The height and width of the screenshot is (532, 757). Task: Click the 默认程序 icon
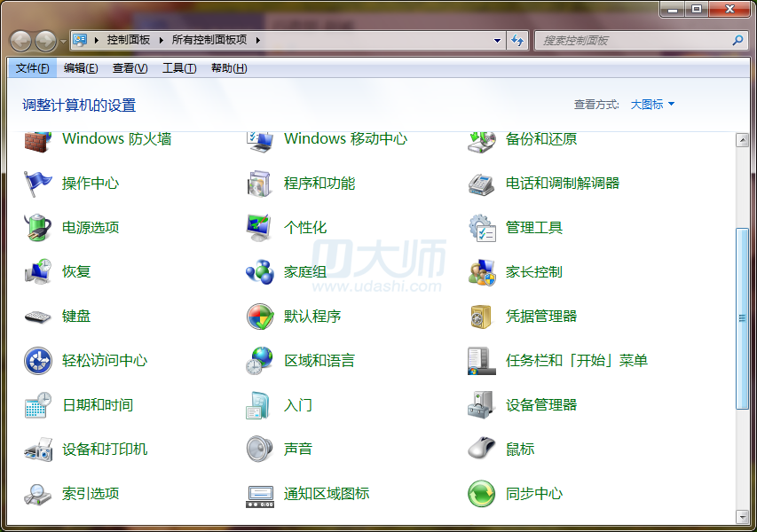tap(259, 317)
